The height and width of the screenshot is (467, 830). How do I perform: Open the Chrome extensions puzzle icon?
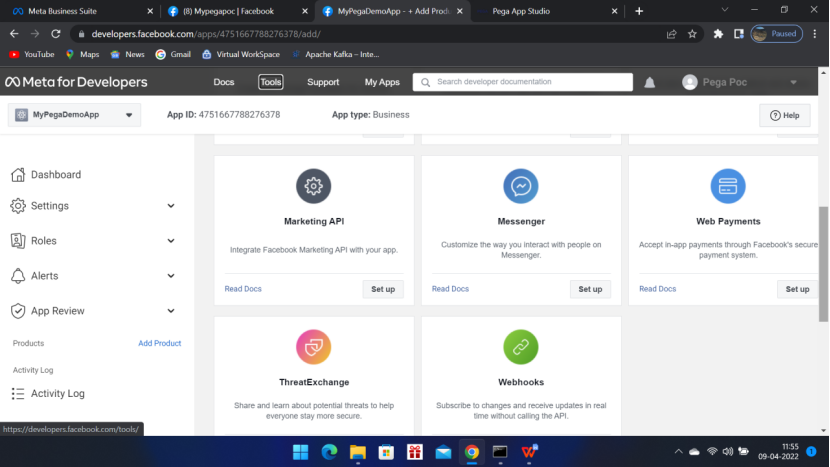[718, 34]
